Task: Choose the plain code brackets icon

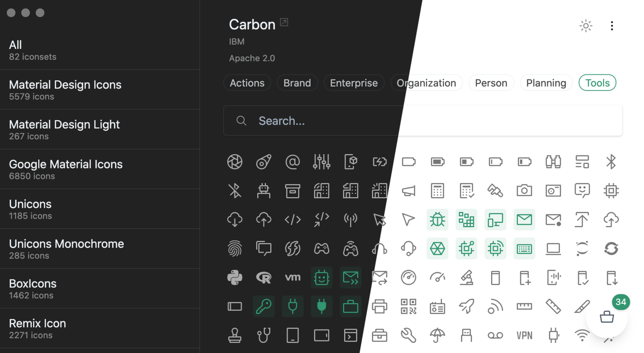Action: pos(293,220)
